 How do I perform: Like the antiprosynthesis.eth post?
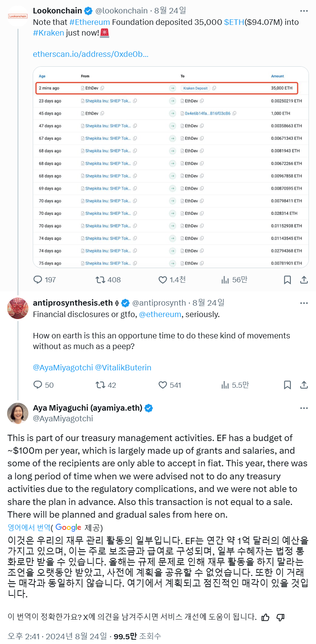coord(163,385)
